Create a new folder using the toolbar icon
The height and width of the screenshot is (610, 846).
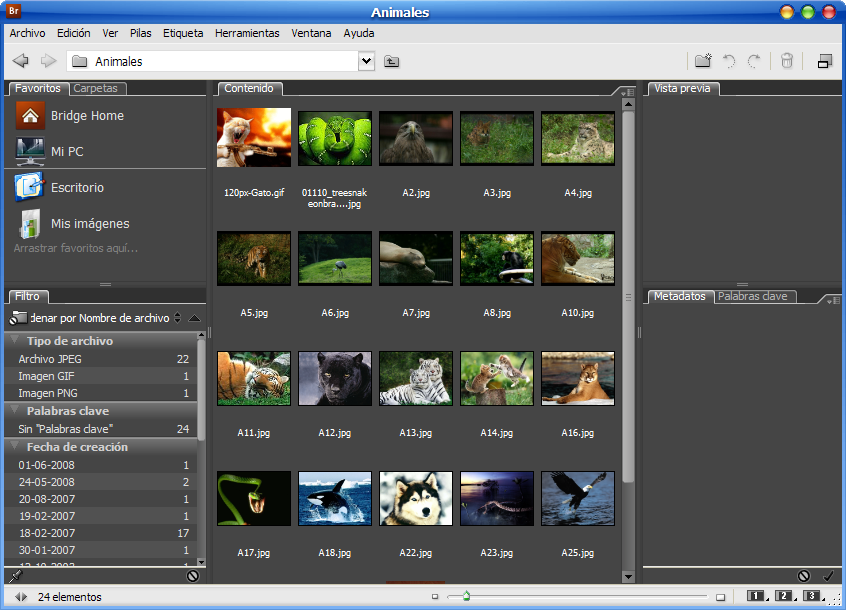coord(703,61)
